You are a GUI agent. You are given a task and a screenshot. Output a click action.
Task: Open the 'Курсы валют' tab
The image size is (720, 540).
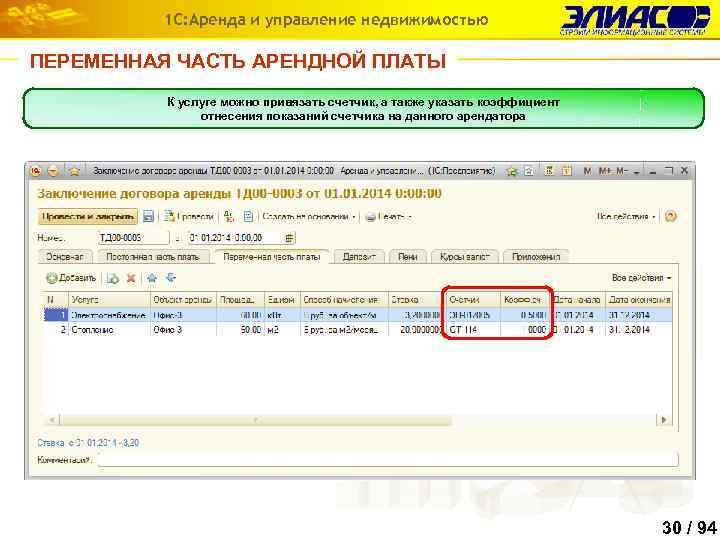(x=465, y=257)
